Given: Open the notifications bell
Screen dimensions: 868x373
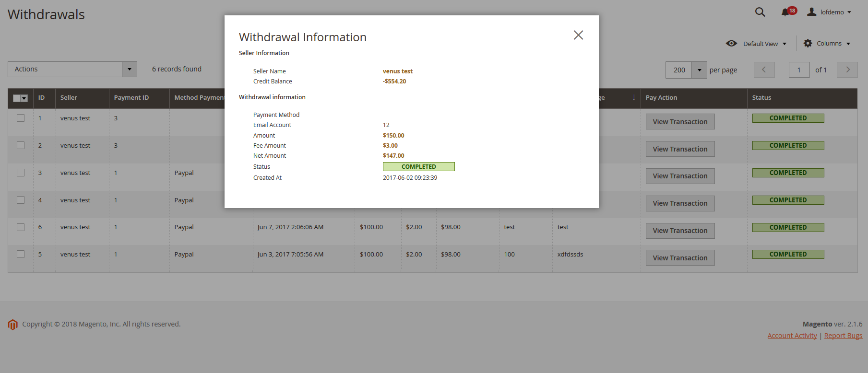Looking at the screenshot, I should tap(785, 12).
